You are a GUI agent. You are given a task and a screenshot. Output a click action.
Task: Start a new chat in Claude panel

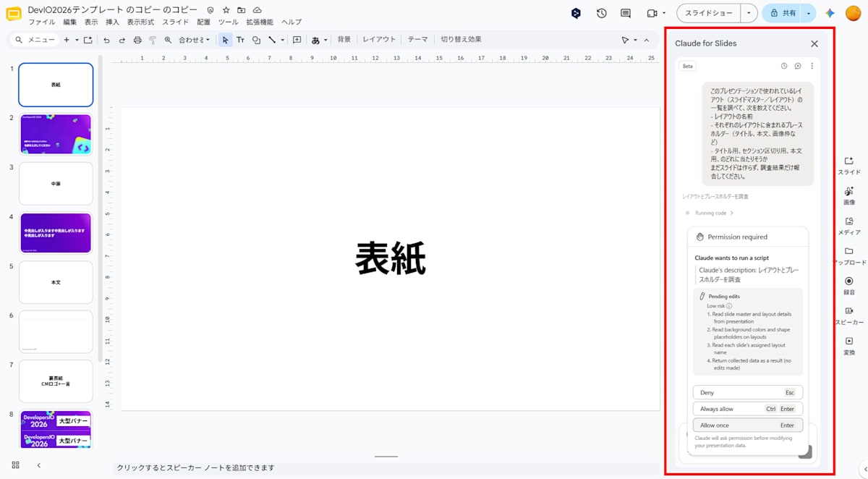(x=798, y=66)
